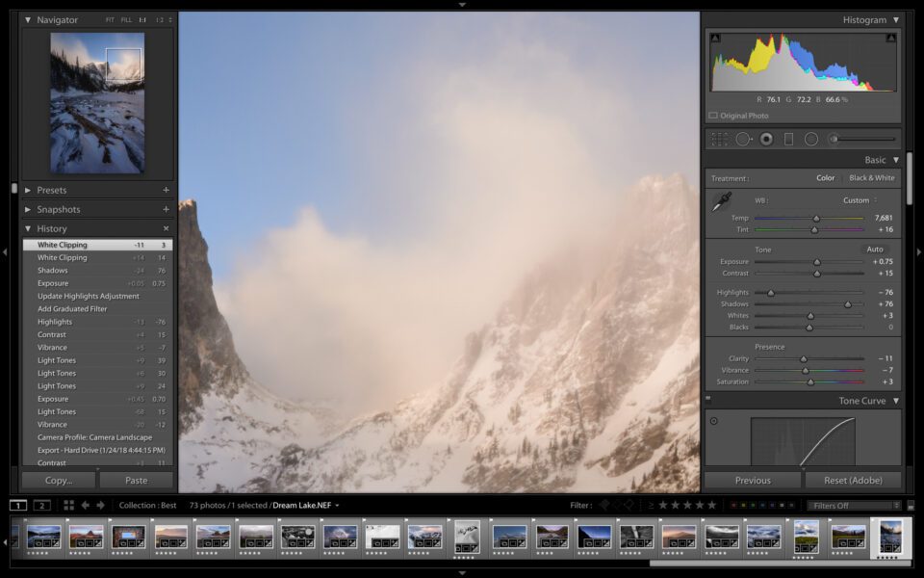The width and height of the screenshot is (924, 578).
Task: Filter by flagged photos icon
Action: [604, 505]
